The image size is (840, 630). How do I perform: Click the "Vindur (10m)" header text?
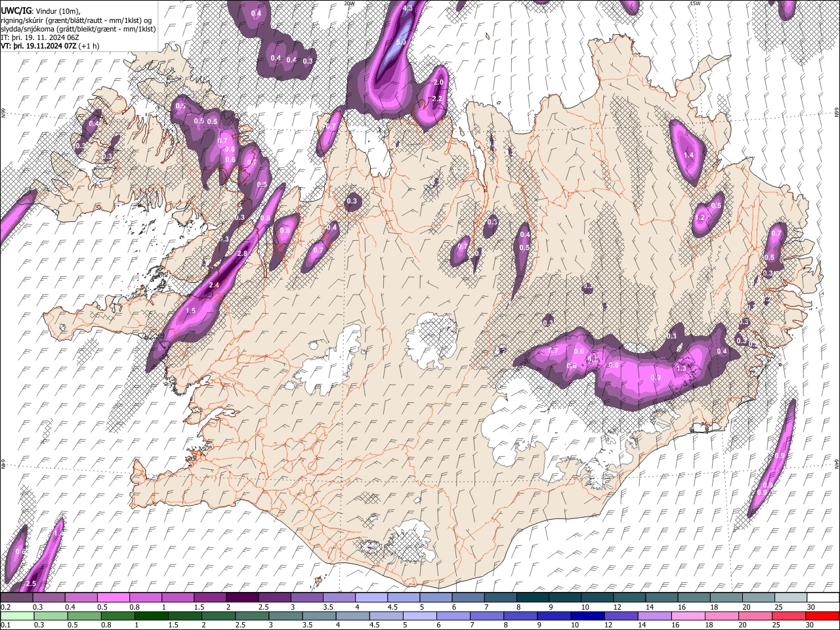point(58,11)
